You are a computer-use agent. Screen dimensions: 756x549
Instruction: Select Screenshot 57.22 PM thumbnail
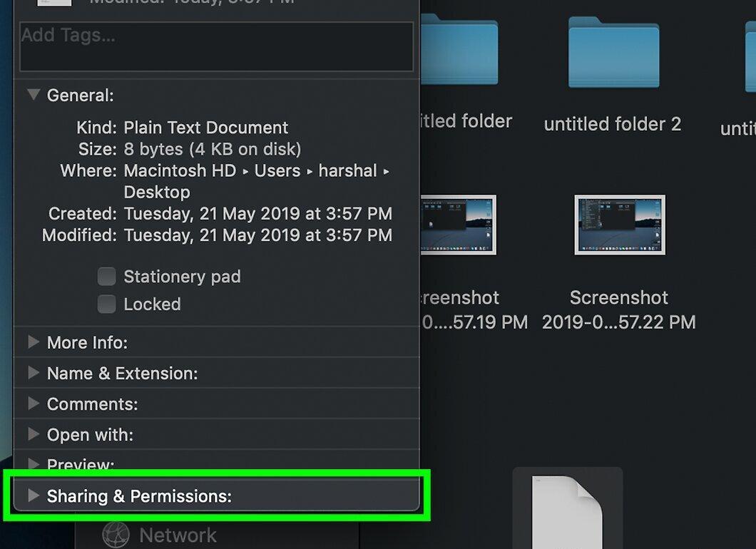click(x=620, y=225)
